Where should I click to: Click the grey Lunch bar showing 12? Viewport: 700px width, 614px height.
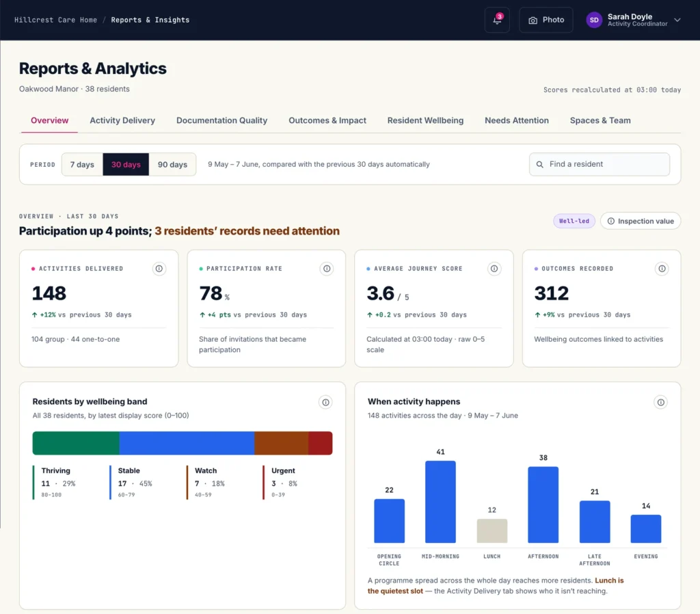492,531
